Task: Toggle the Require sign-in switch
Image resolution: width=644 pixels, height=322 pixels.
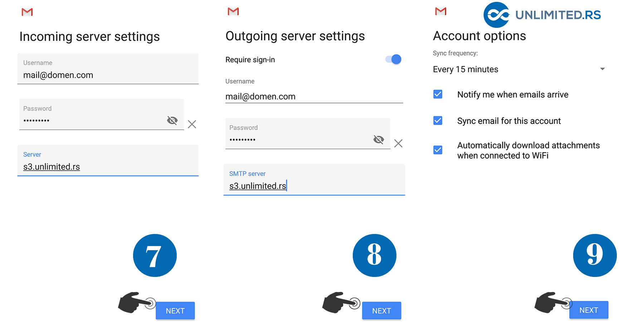Action: 393,59
